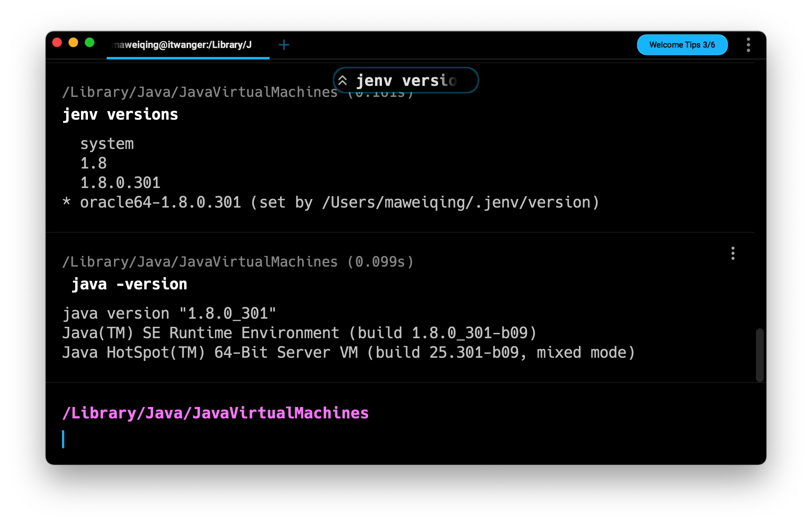Click the system entry in the jenv output
The height and width of the screenshot is (525, 812).
point(107,144)
